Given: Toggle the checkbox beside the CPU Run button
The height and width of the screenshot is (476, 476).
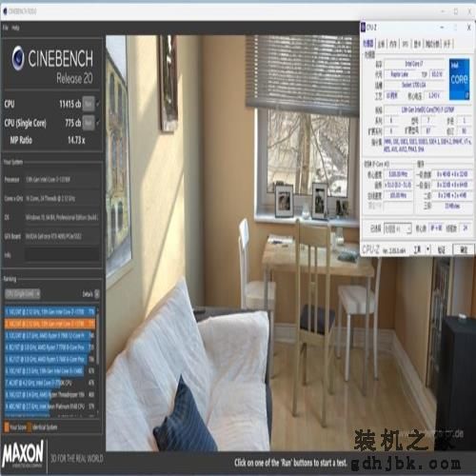Looking at the screenshot, I should click(98, 104).
